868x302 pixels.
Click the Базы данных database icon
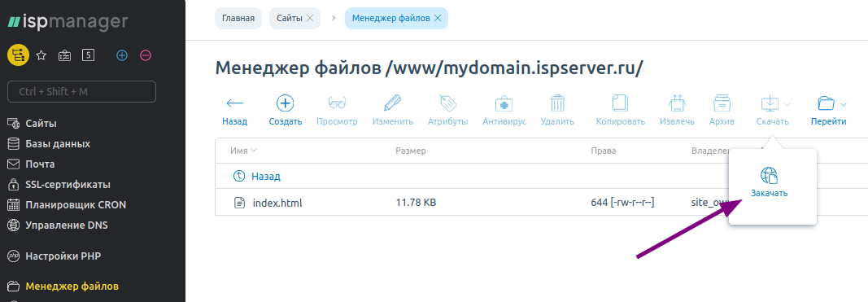tap(13, 144)
